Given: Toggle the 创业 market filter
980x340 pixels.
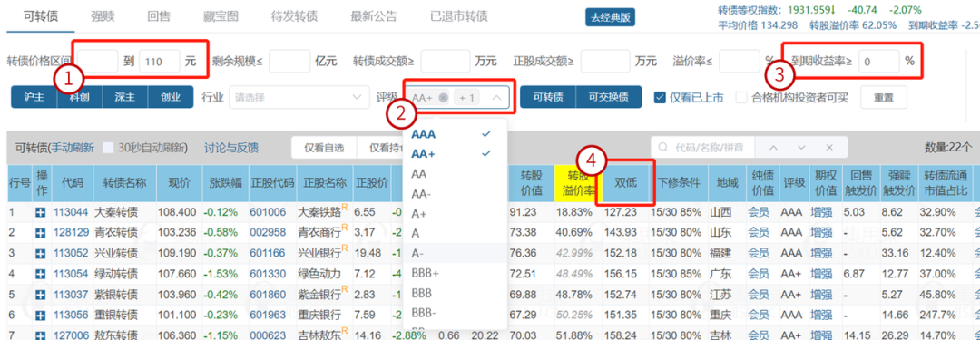Looking at the screenshot, I should tap(170, 98).
